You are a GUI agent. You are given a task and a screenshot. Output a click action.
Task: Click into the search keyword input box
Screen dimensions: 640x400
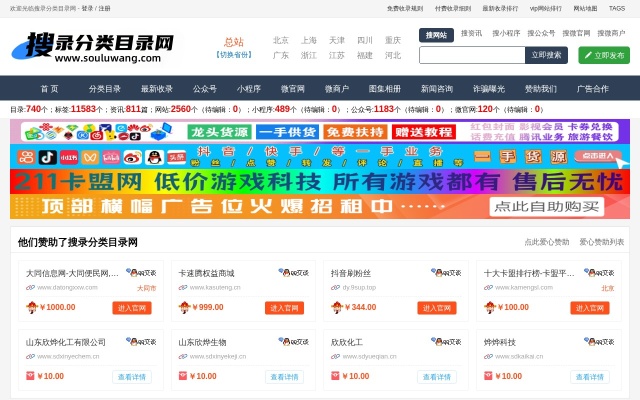[x=471, y=56]
